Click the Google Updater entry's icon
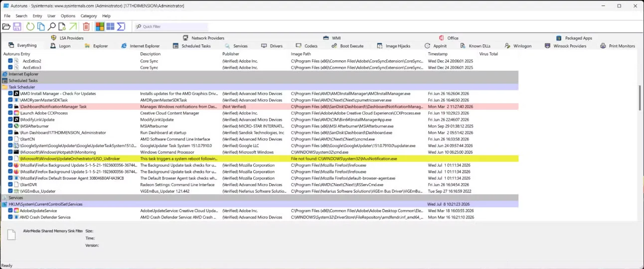Screen dimensions: 644x269 (16, 145)
